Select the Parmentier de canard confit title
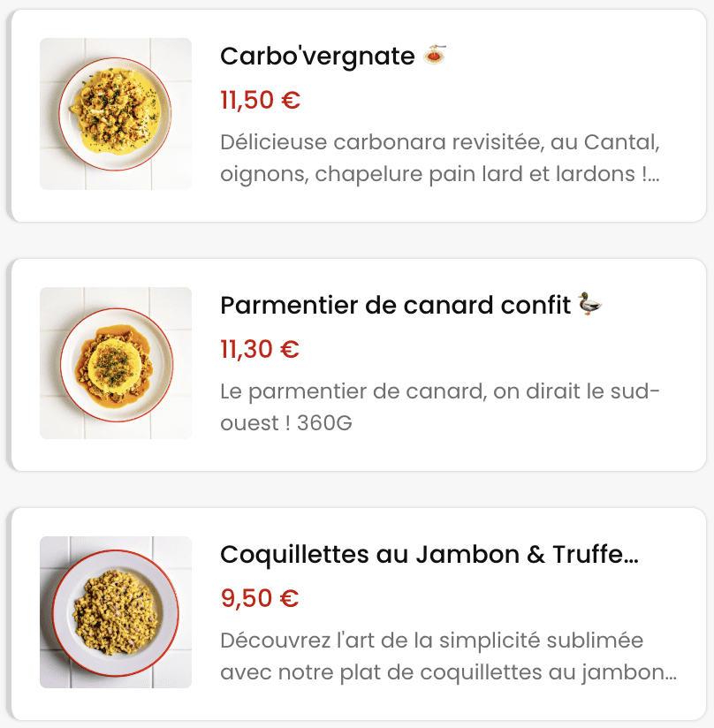The width and height of the screenshot is (714, 728). click(x=395, y=306)
